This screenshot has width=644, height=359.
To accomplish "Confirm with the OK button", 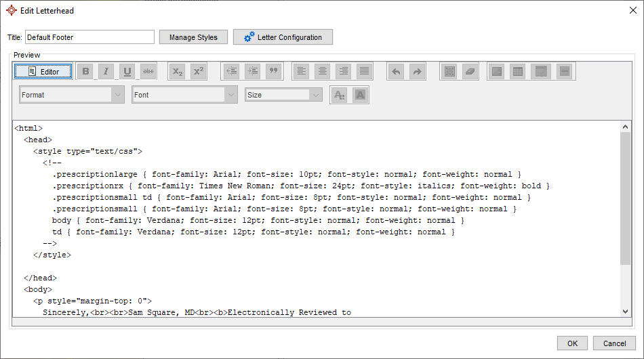I will click(x=573, y=343).
